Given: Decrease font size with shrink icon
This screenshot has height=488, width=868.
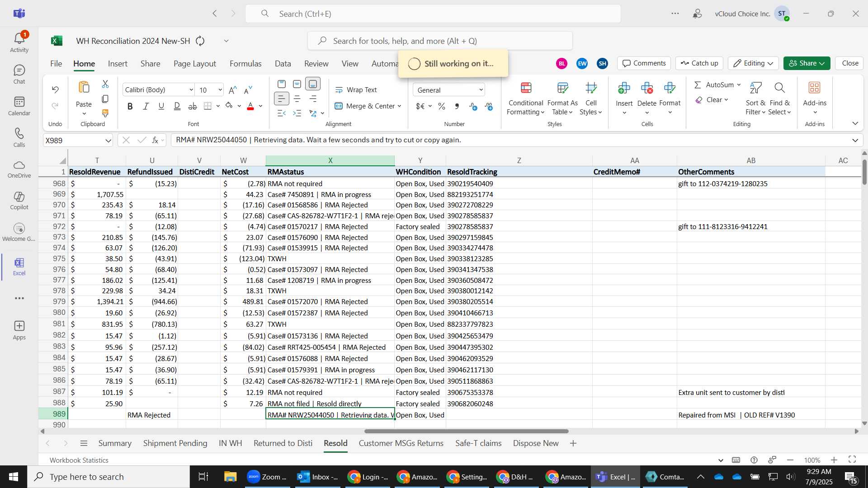Looking at the screenshot, I should (248, 90).
